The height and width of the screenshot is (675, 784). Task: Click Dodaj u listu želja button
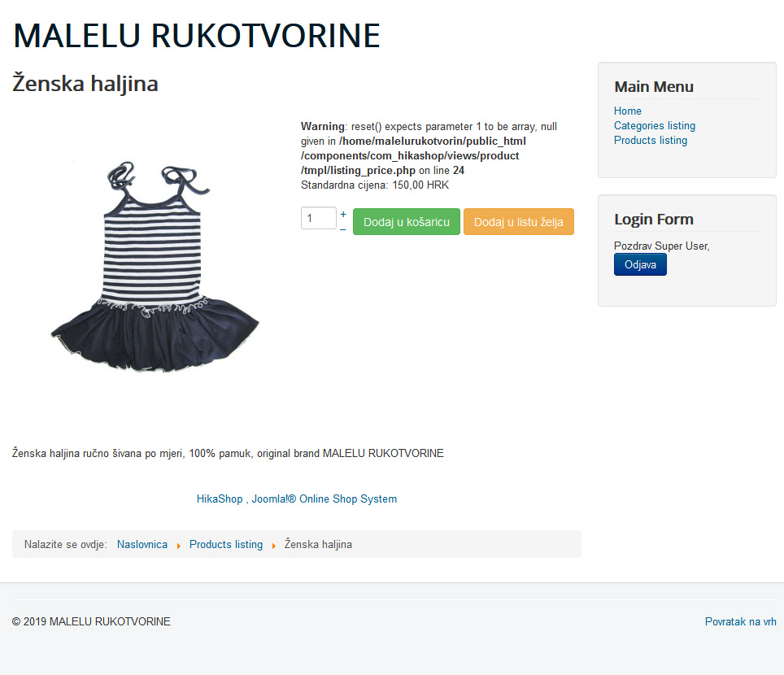click(x=519, y=221)
